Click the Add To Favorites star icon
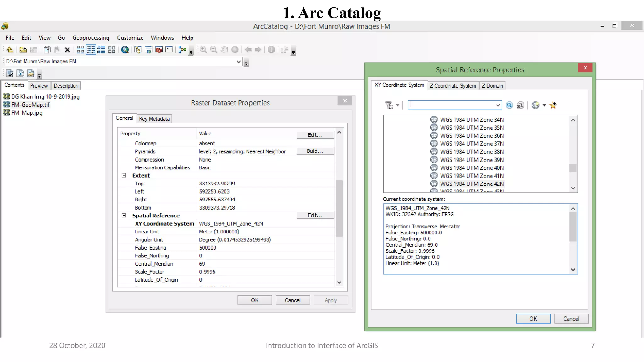 (x=553, y=105)
